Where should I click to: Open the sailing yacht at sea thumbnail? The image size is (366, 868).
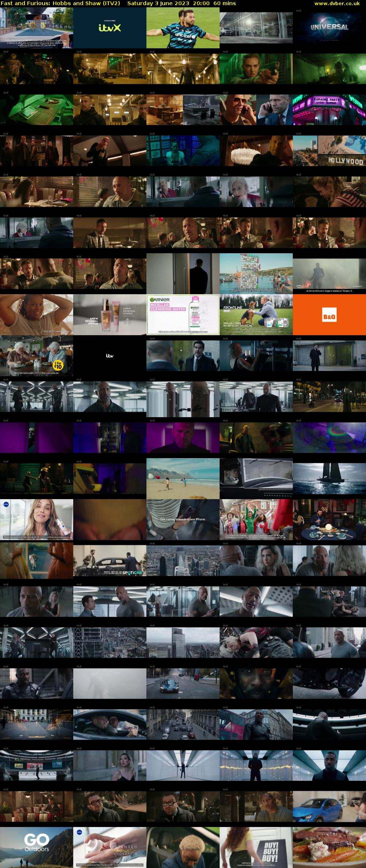click(329, 479)
